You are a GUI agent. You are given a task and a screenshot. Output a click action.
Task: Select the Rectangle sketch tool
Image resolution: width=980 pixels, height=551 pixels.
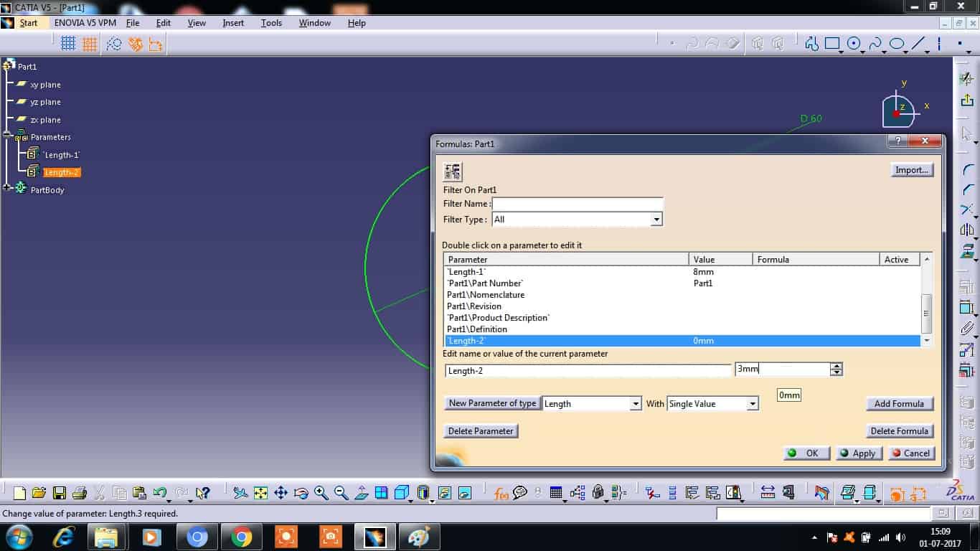click(832, 44)
